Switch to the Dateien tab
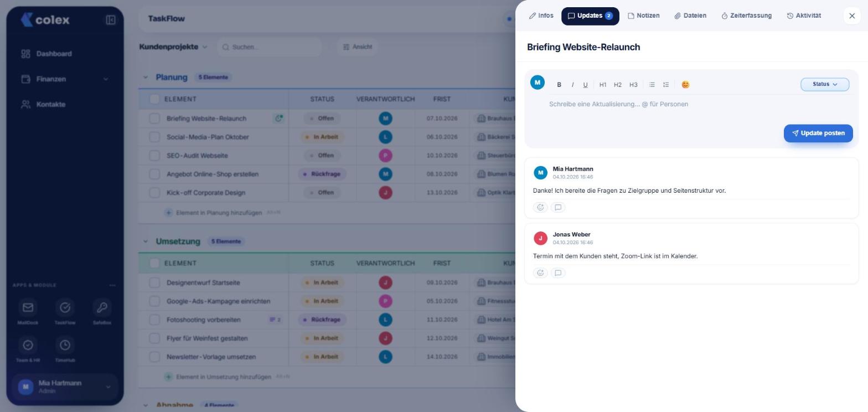The image size is (868, 412). (690, 16)
